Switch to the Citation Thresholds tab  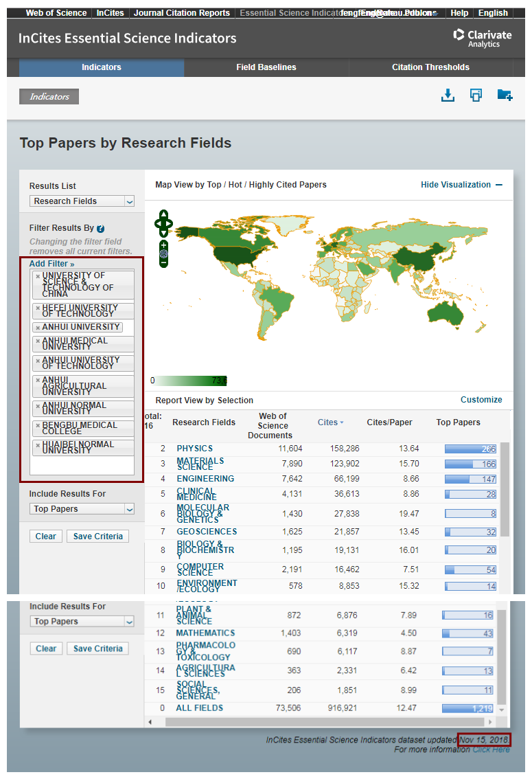coord(430,67)
